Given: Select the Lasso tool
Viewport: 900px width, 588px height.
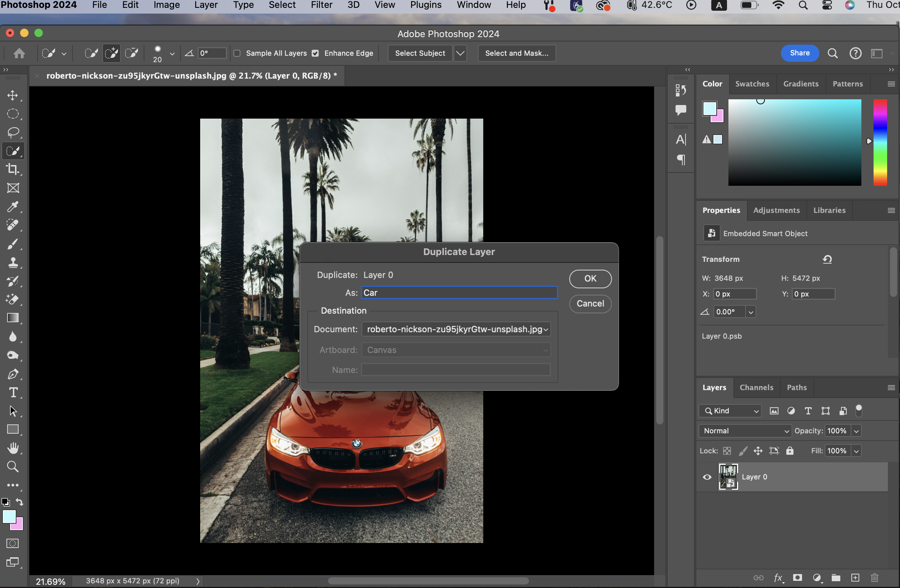Looking at the screenshot, I should 13,132.
